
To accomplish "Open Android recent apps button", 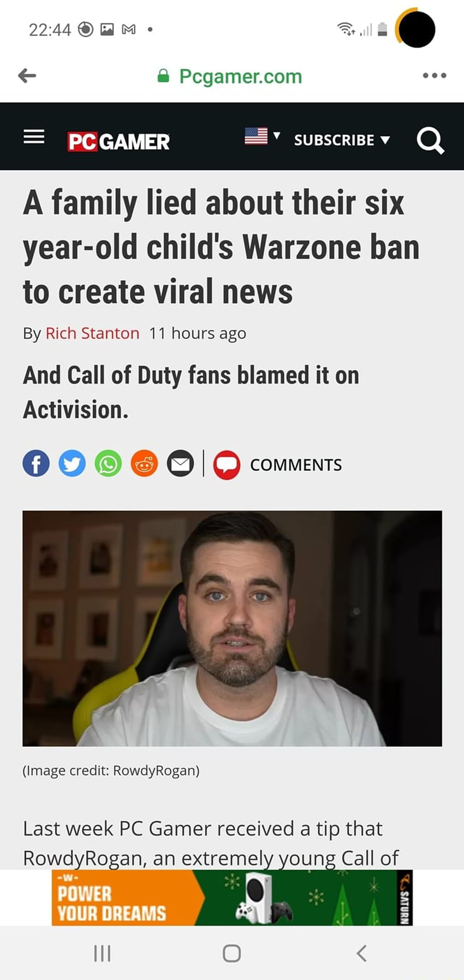I will click(x=102, y=953).
